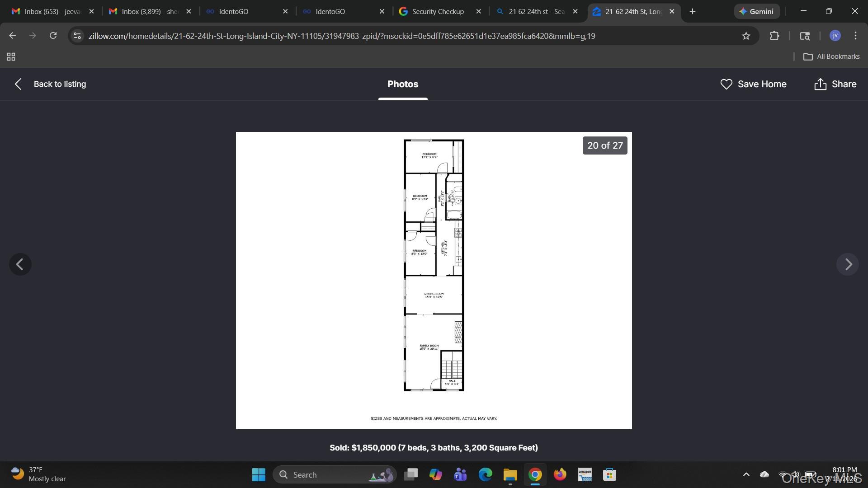
Task: Go to previous photo arrow
Action: tap(20, 264)
